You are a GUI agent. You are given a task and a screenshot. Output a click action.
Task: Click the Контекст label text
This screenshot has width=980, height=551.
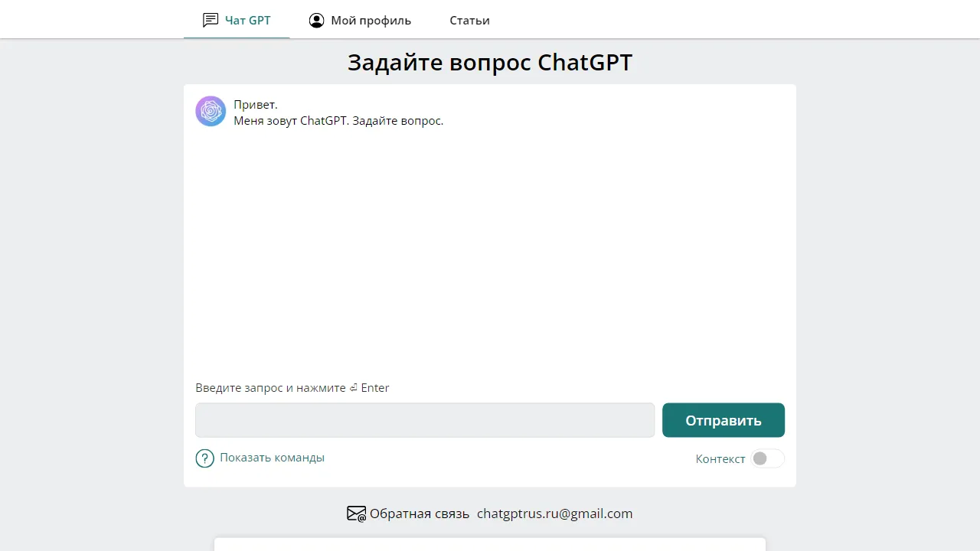720,459
